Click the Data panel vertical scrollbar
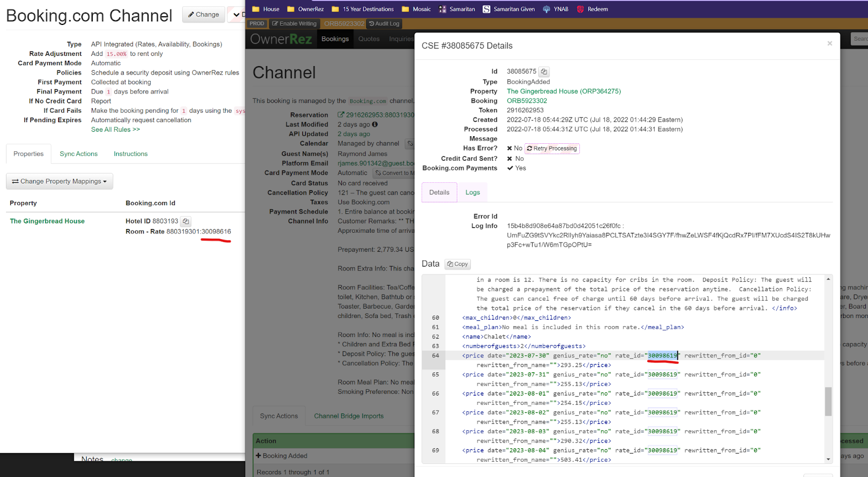The height and width of the screenshot is (477, 868). coord(828,402)
